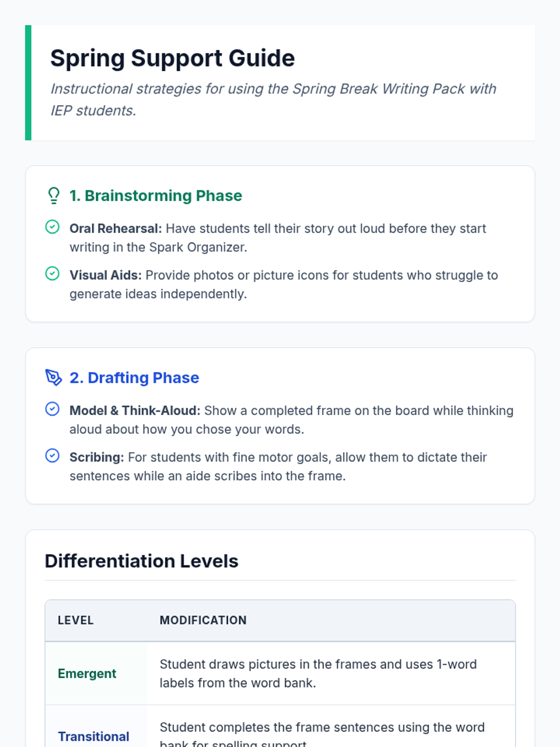Click the pen icon beside Drafting Phase
The width and height of the screenshot is (560, 747).
54,377
